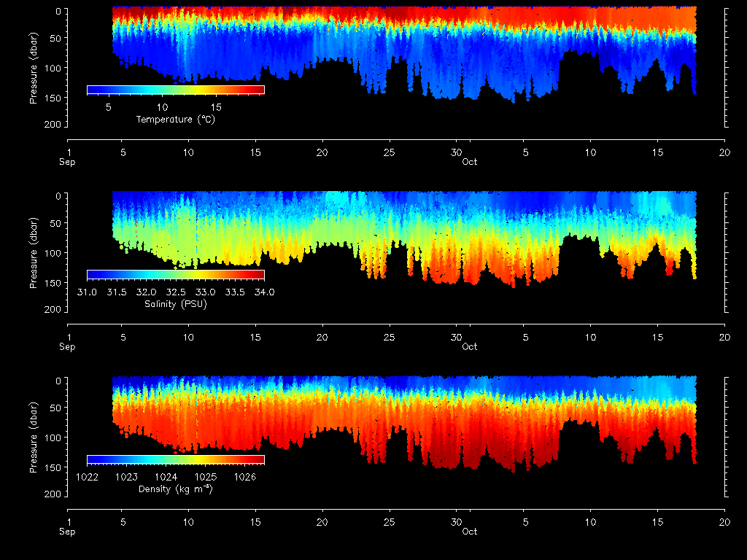Click the Sep label under the temperature plot
The width and height of the screenshot is (747, 560).
tap(67, 162)
